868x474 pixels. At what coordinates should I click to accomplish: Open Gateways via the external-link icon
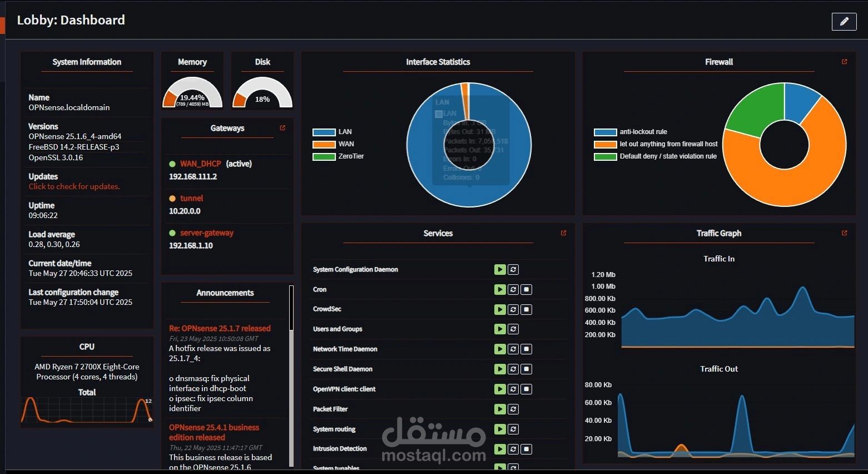coord(282,127)
